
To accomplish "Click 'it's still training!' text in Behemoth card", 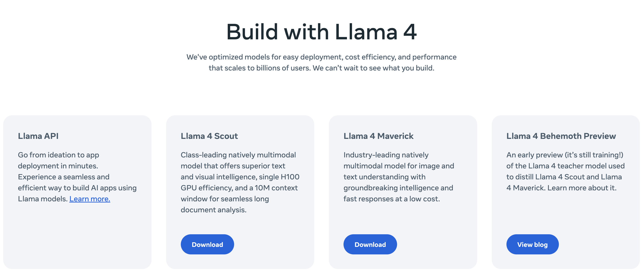I will pos(594,155).
